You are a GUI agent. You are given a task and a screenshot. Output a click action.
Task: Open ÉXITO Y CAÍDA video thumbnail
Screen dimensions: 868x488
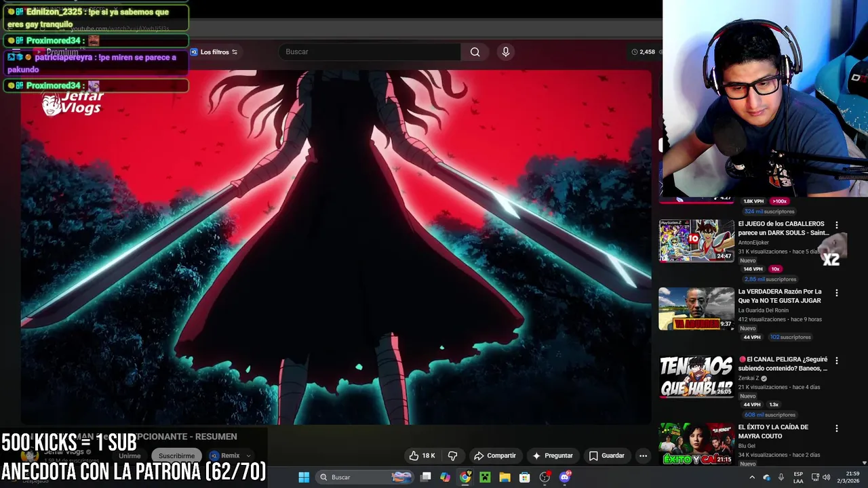click(x=696, y=444)
